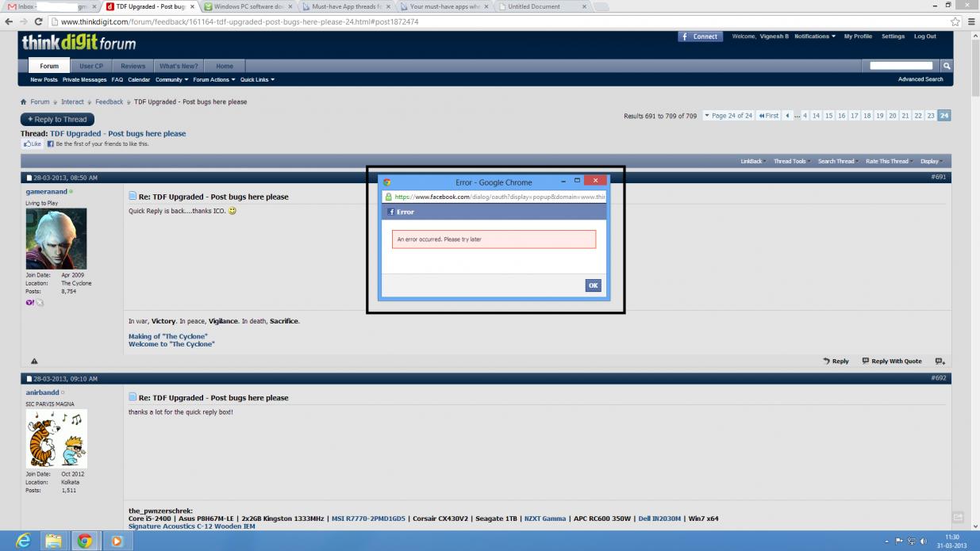Viewport: 980px width, 551px height.
Task: Click the bookmark star in address bar
Action: [954, 21]
